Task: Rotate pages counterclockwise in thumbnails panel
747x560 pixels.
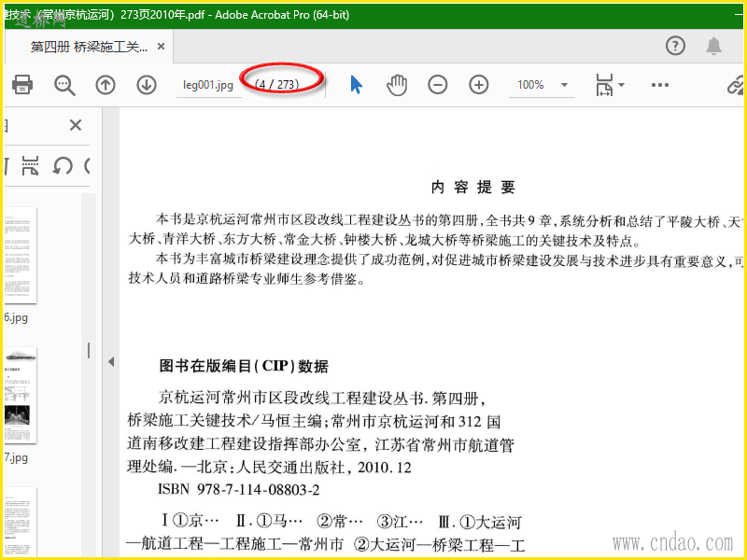Action: [62, 166]
